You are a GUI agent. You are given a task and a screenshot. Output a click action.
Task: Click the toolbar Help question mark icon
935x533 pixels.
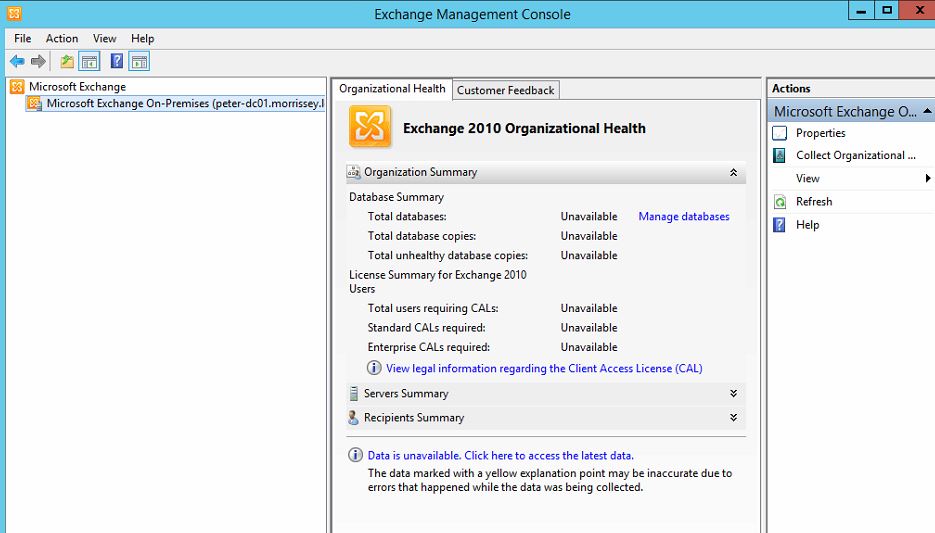(x=117, y=61)
